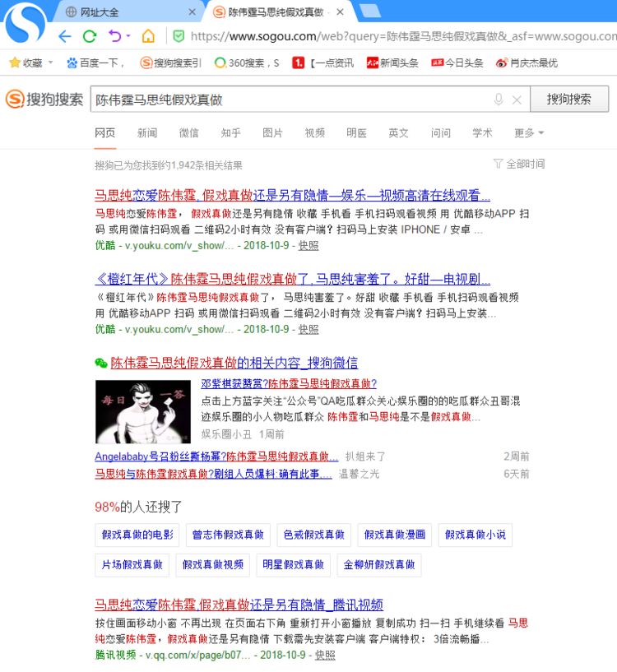This screenshot has height=672, width=617.
Task: Clear the search box with X
Action: pyautogui.click(x=517, y=100)
